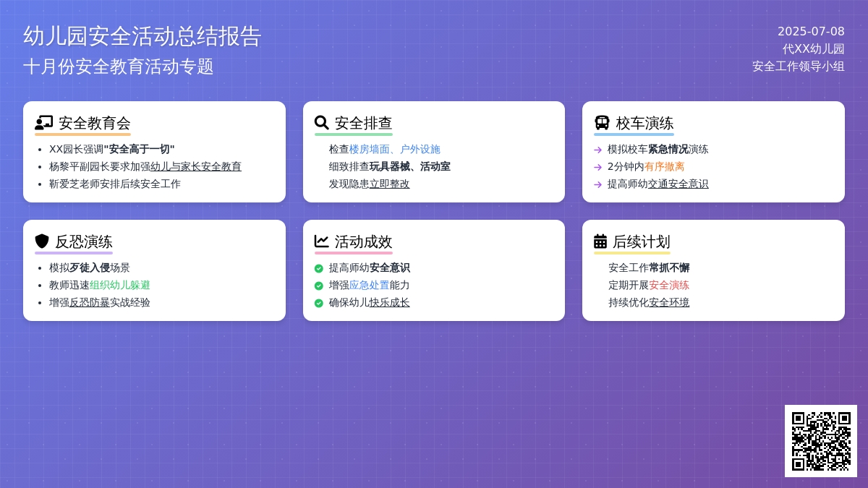Click the line XX园长强调"安全高于一切"
The width and height of the screenshot is (868, 488).
point(112,149)
